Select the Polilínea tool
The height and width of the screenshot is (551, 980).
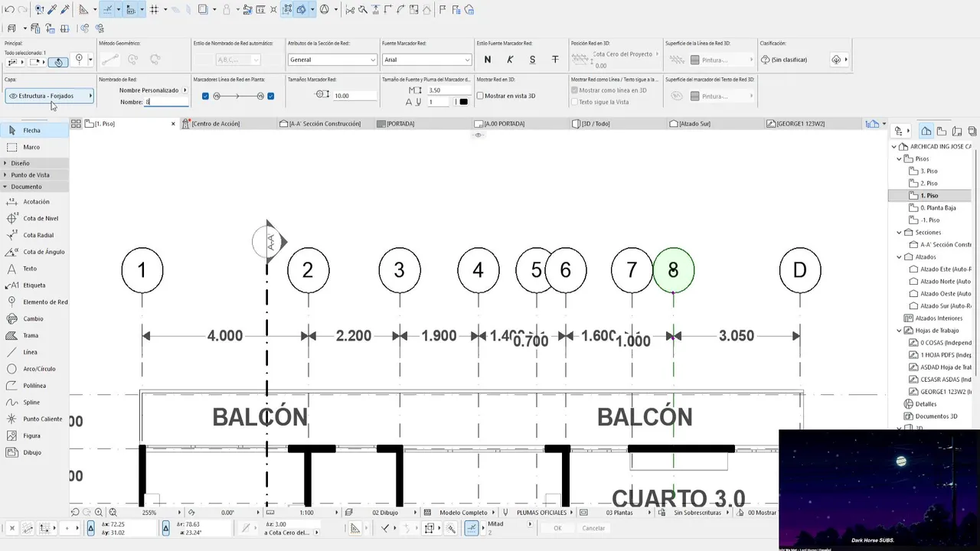pos(35,386)
